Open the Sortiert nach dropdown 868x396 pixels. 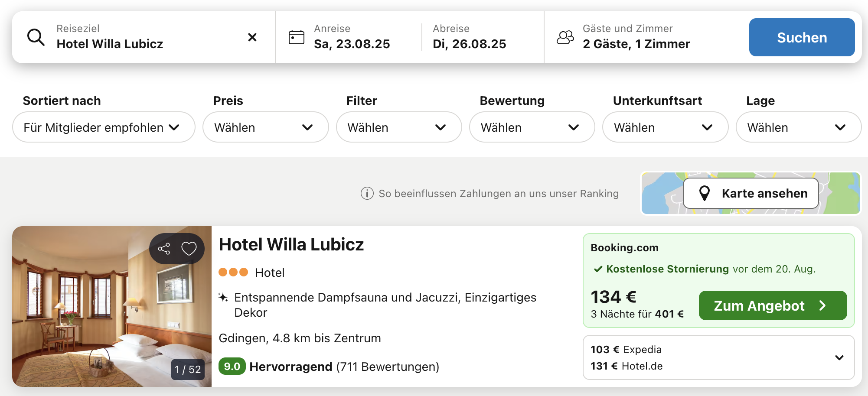point(103,127)
